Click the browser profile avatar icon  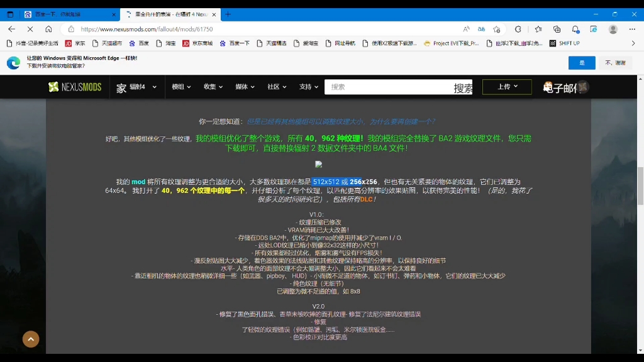[x=612, y=30]
